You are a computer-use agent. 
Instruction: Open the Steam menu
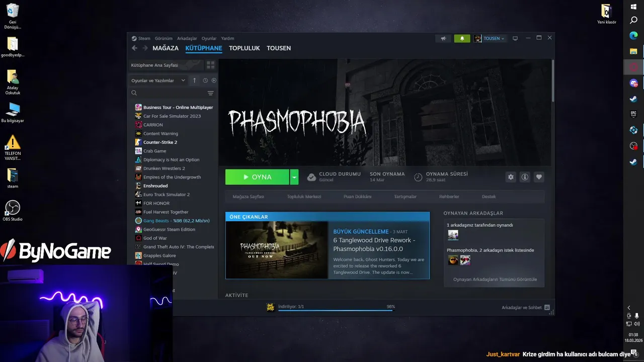coord(144,38)
